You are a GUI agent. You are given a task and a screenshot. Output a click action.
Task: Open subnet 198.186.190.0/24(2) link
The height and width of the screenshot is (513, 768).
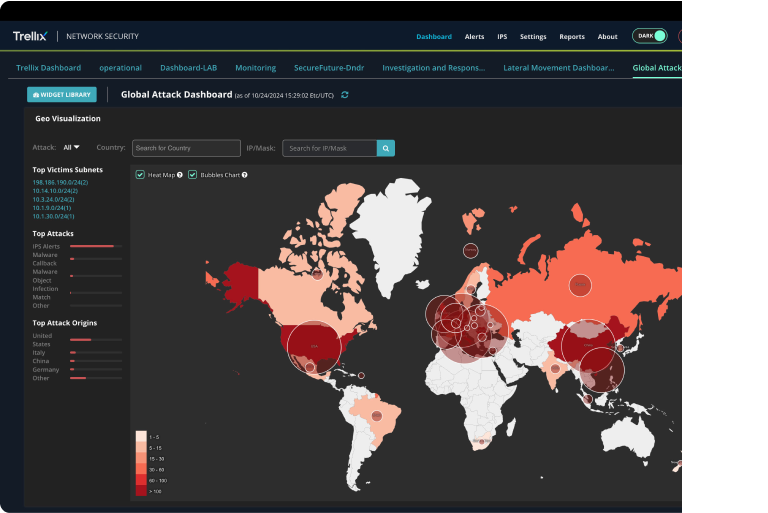[60, 182]
